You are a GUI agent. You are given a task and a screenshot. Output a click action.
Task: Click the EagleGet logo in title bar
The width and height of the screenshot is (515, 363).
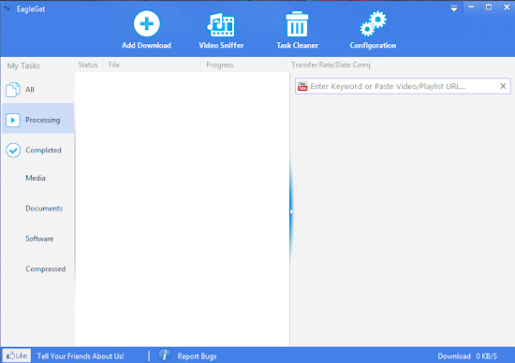(x=7, y=8)
